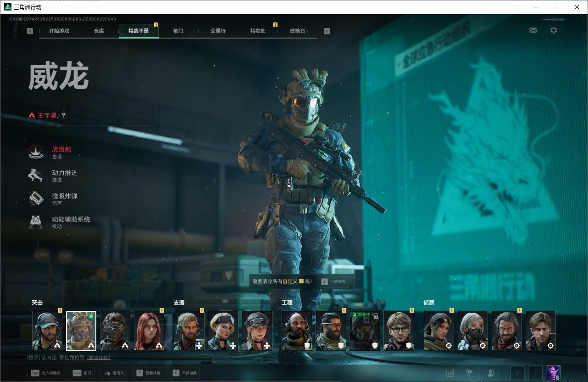Open the friends icon showing 1
The height and width of the screenshot is (382, 588).
tap(493, 373)
